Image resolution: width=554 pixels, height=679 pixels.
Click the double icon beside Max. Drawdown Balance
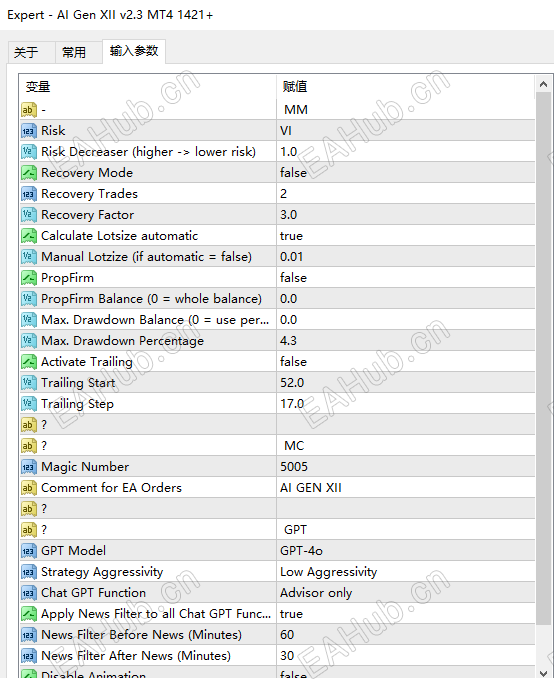(x=29, y=320)
